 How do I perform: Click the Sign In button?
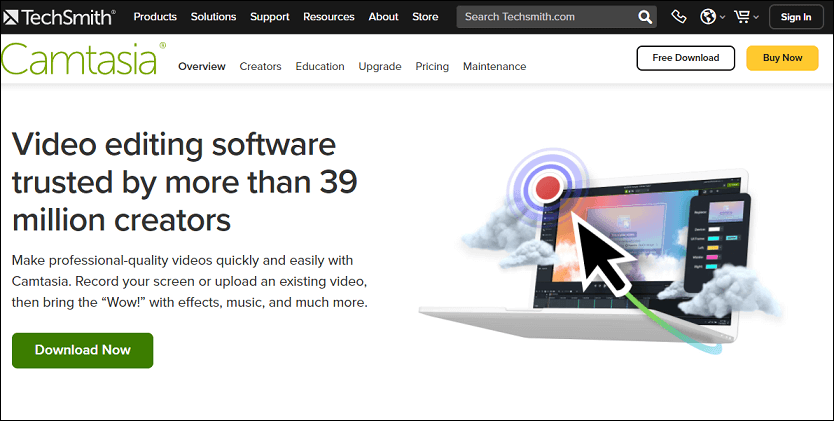click(796, 17)
